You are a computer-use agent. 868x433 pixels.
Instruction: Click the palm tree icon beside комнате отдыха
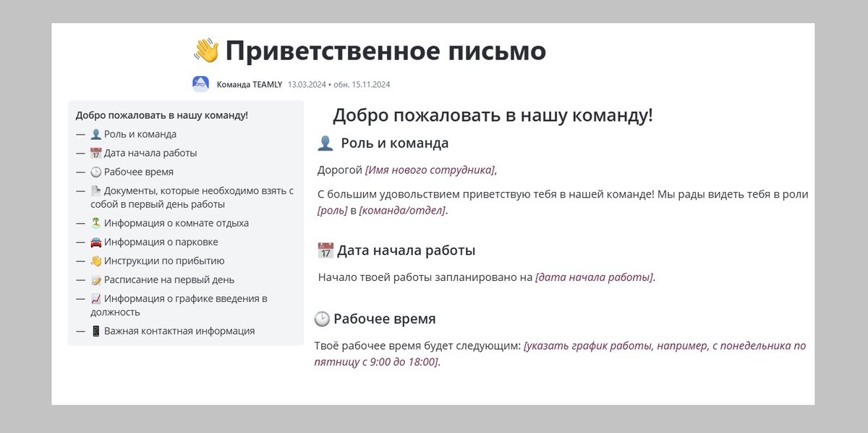point(95,223)
